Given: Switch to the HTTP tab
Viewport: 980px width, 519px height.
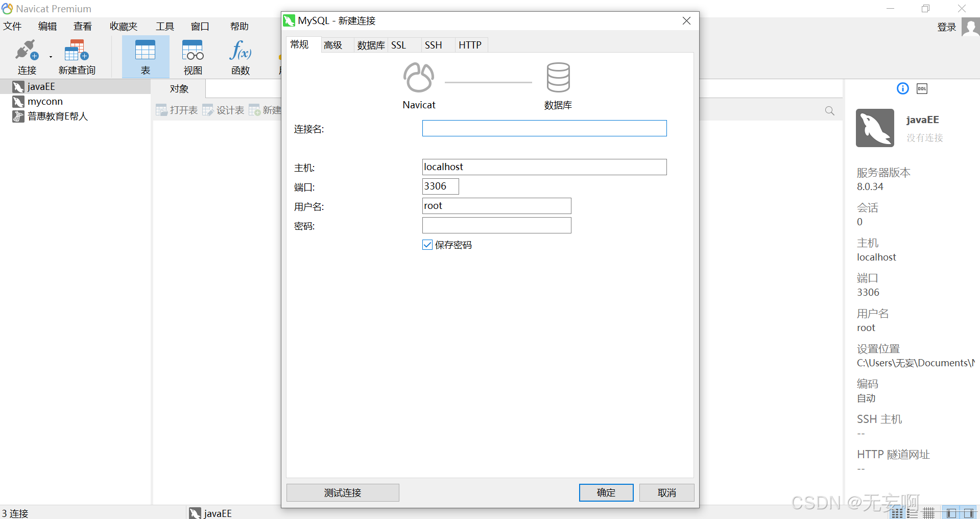Looking at the screenshot, I should click(x=470, y=45).
